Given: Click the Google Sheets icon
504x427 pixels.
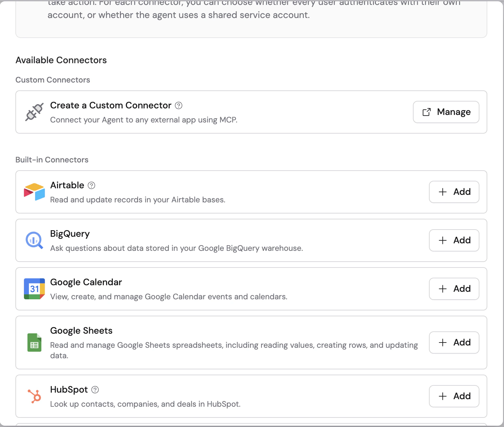Looking at the screenshot, I should [x=34, y=343].
